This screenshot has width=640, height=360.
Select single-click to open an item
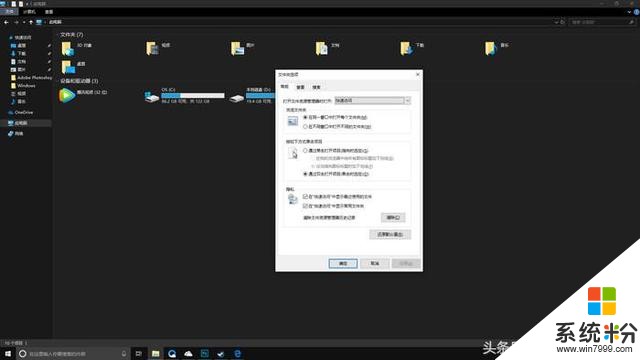coord(305,151)
